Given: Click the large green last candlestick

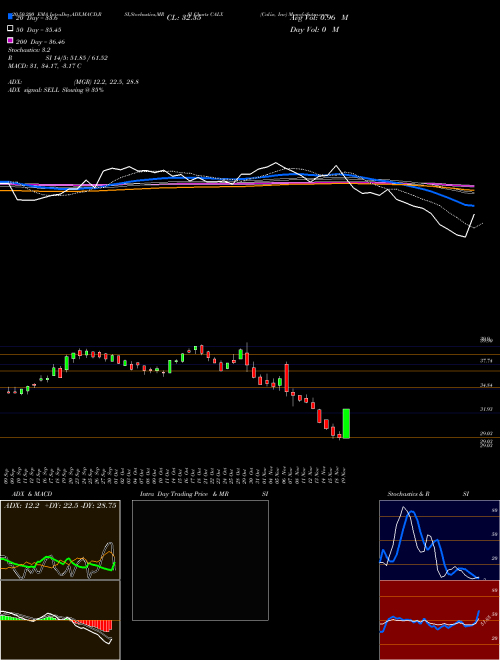Looking at the screenshot, I should tap(346, 423).
